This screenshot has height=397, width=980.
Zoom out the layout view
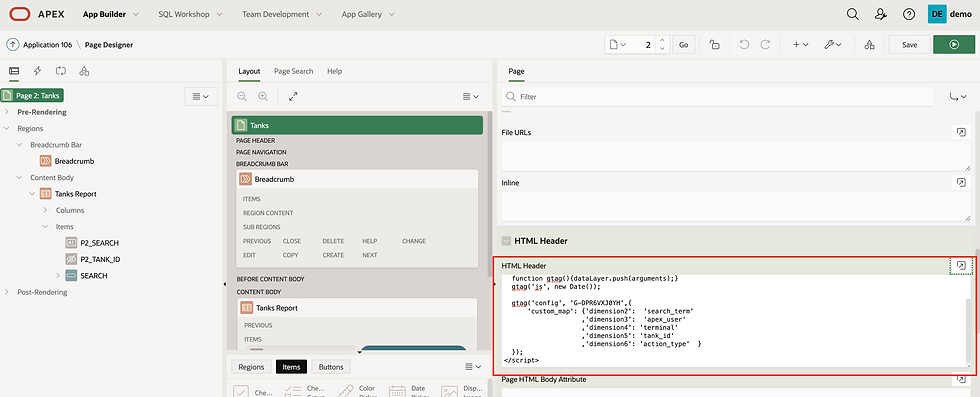pos(242,96)
